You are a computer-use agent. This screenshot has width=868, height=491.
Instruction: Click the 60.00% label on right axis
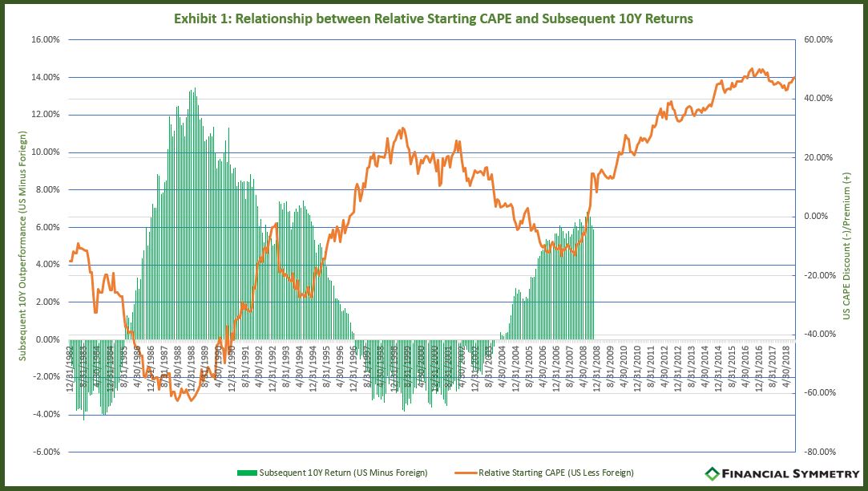(818, 40)
